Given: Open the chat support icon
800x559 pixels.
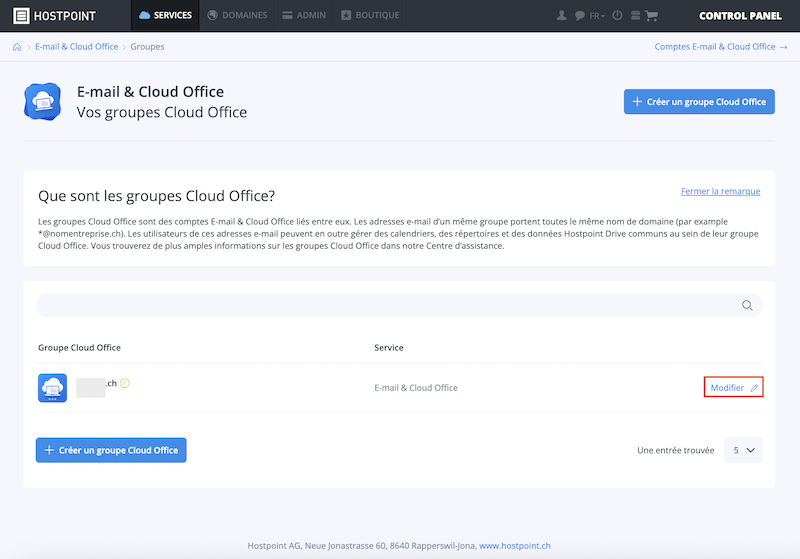Looking at the screenshot, I should tap(580, 16).
